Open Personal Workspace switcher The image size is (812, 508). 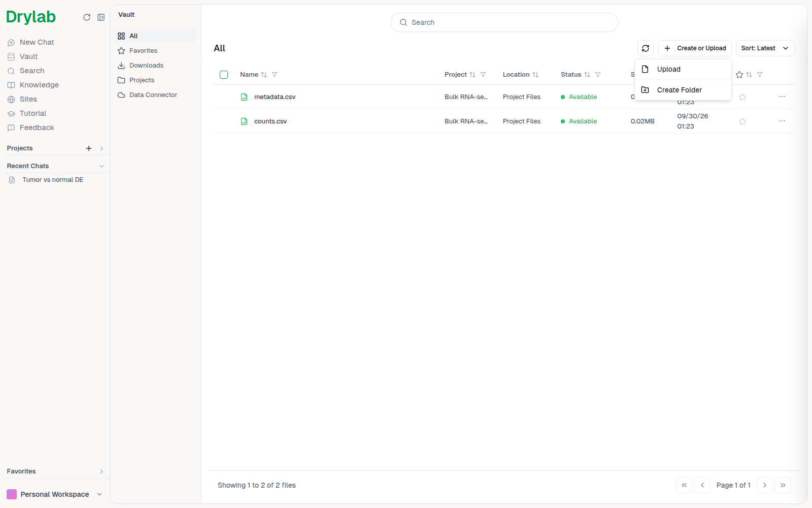click(54, 494)
